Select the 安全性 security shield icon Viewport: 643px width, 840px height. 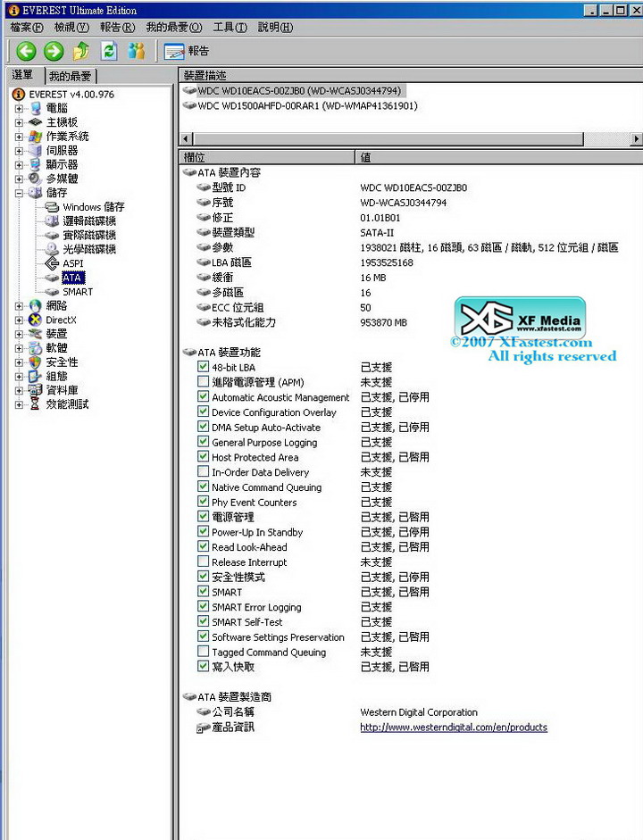pyautogui.click(x=36, y=362)
